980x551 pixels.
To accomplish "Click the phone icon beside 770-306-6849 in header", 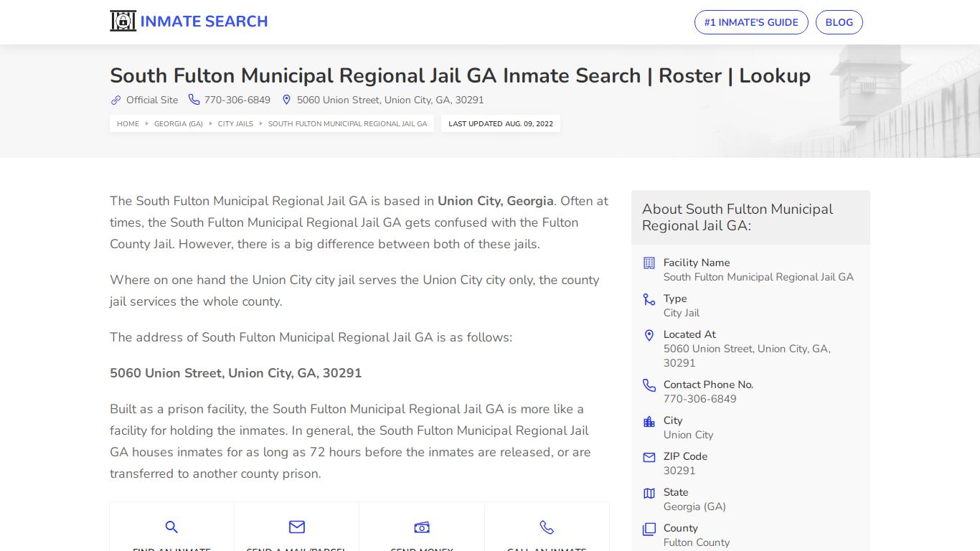I will tap(194, 100).
